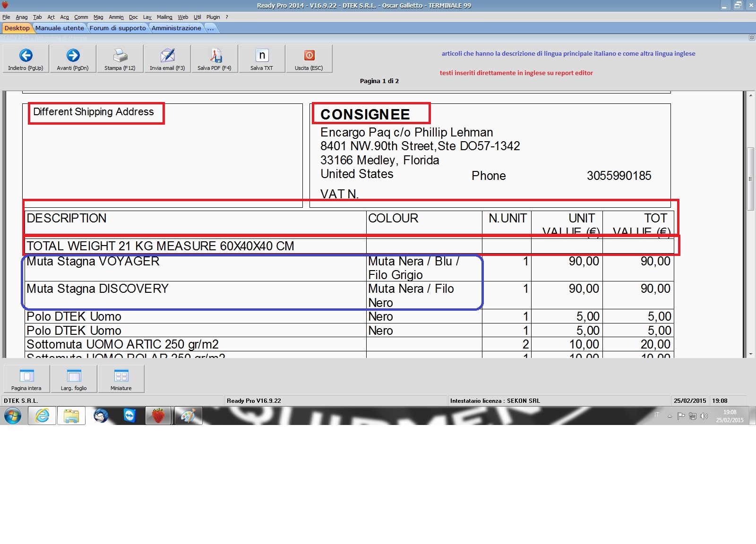
Task: Go to next page with Avanti icon
Action: coord(73,56)
